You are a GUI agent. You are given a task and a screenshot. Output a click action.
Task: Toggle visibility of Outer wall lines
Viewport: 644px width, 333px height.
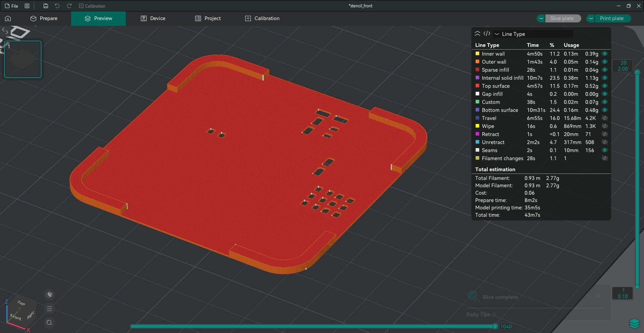point(605,62)
